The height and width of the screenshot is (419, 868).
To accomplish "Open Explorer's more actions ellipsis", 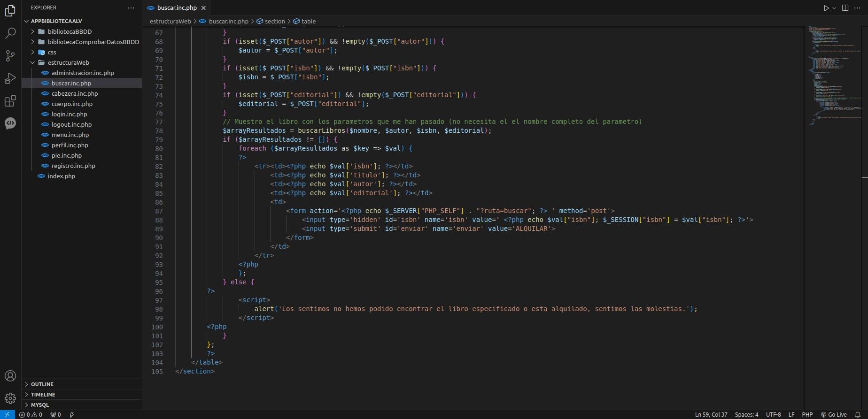I will (131, 8).
